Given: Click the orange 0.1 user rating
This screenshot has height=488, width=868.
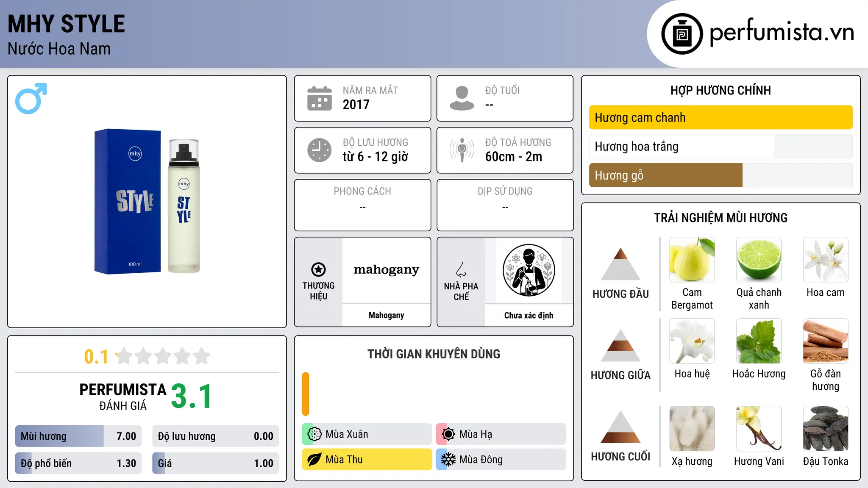Looking at the screenshot, I should coord(96,357).
